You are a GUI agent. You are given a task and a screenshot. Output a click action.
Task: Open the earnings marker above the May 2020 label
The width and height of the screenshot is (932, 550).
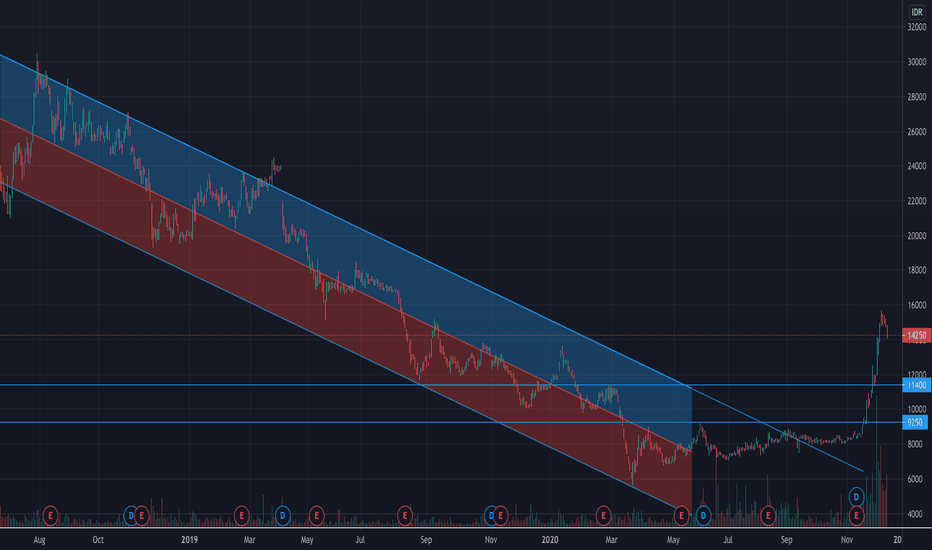(x=681, y=516)
